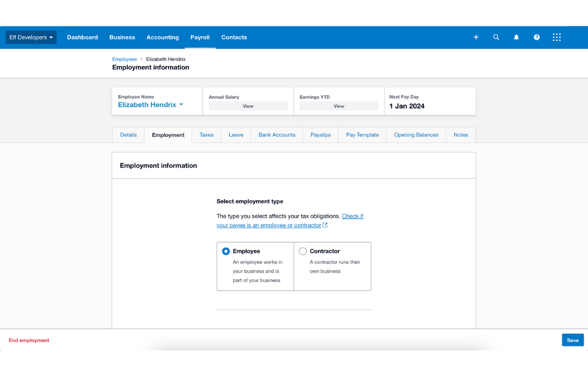Viewport: 588px width, 392px height.
Task: Navigate to the Accounting menu
Action: [x=162, y=37]
